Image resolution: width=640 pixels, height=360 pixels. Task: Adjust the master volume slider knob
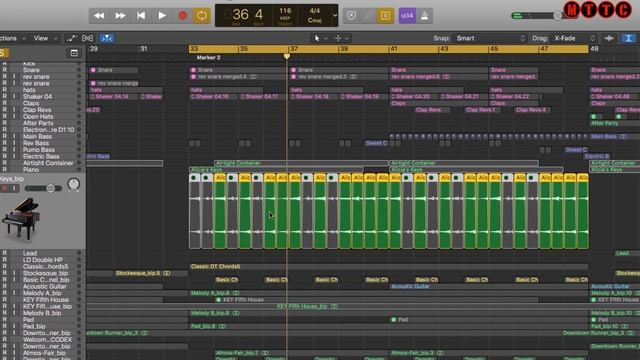pos(557,16)
